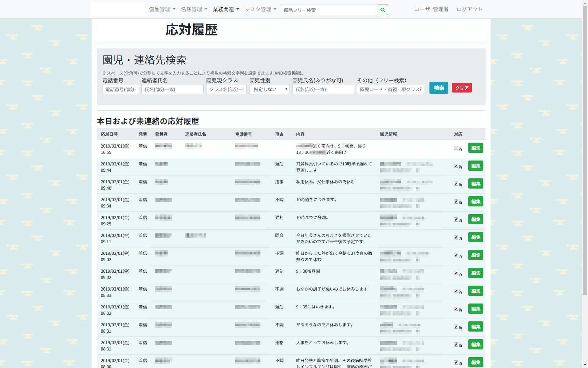
Task: Click 編集 on the 大事をとって row
Action: click(476, 345)
